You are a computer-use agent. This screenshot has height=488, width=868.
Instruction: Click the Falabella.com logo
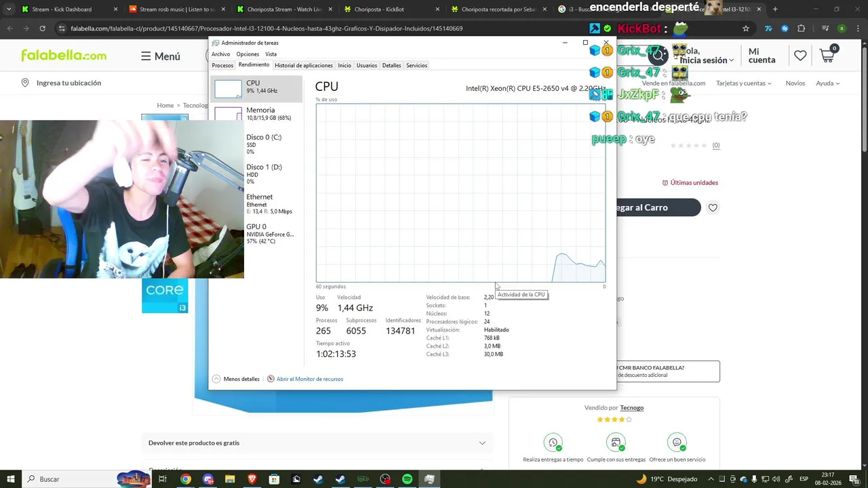point(64,56)
